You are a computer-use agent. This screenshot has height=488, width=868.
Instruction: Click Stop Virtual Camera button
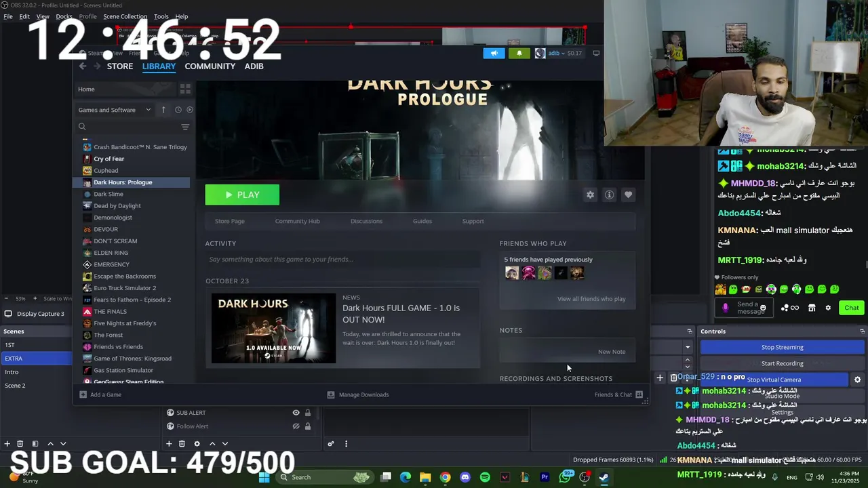pyautogui.click(x=774, y=380)
